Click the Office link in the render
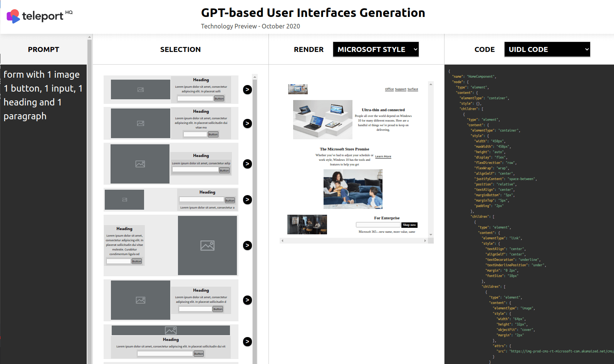The image size is (614, 364). click(389, 89)
